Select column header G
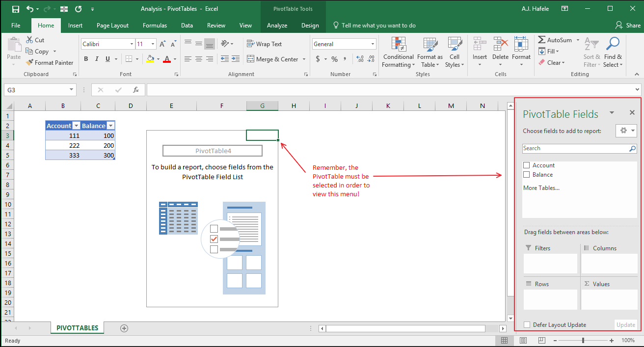Viewport: 644px width, 347px height. coord(262,106)
